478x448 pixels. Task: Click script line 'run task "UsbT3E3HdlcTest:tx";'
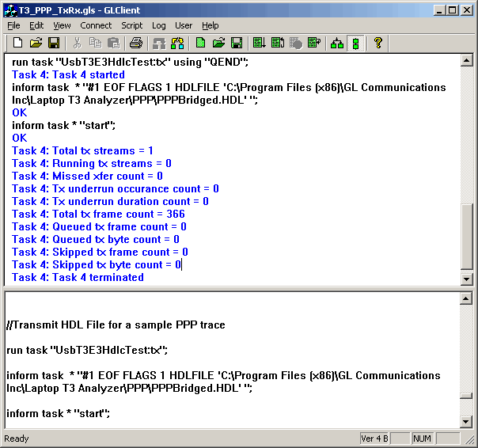[x=87, y=350]
